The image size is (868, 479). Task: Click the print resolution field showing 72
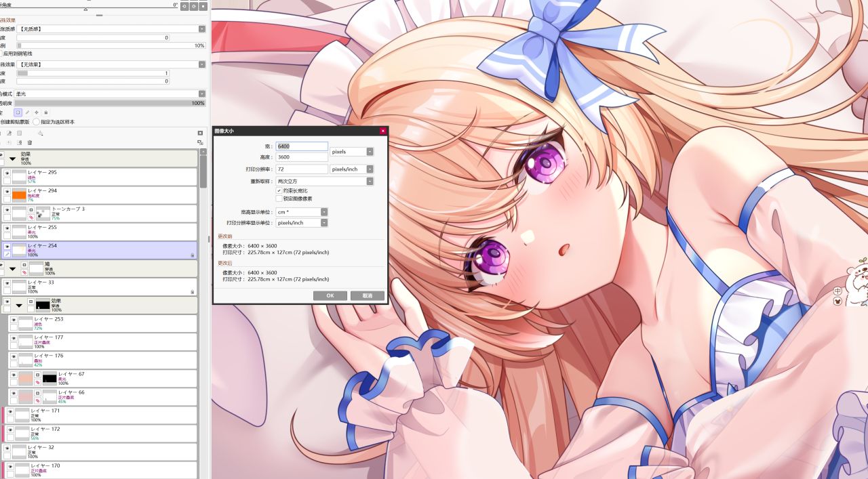pyautogui.click(x=302, y=169)
